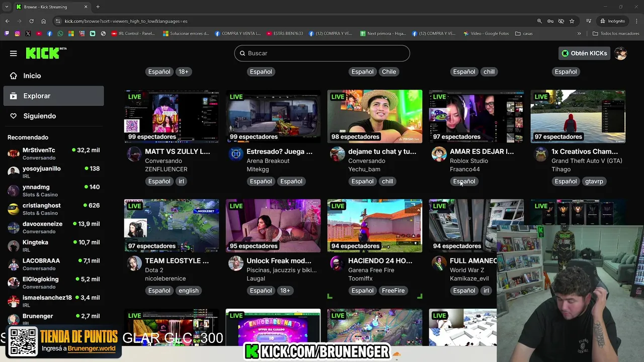
Task: Select Explorar in the sidebar
Action: [x=53, y=96]
